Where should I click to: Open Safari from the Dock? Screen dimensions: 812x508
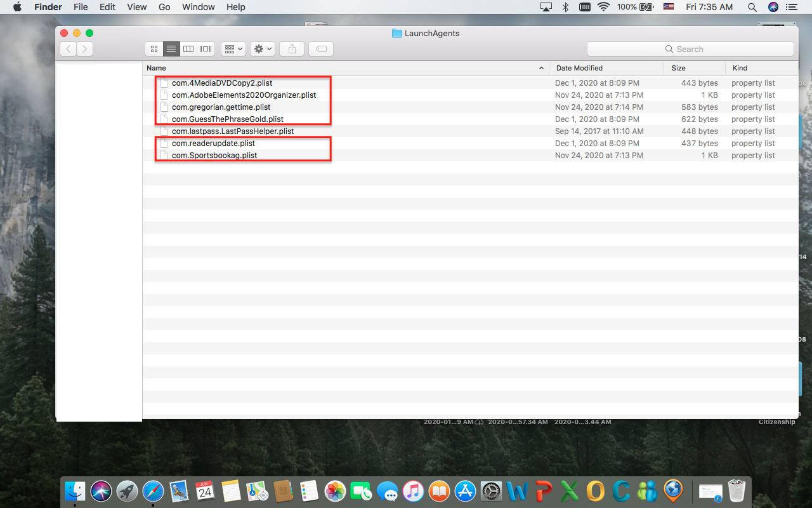coord(154,491)
